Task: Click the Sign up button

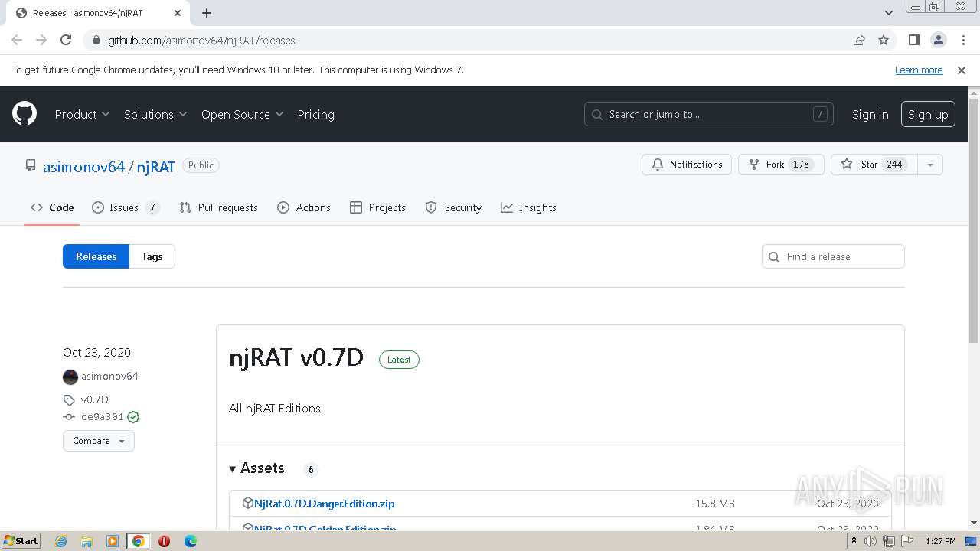Action: pos(928,114)
